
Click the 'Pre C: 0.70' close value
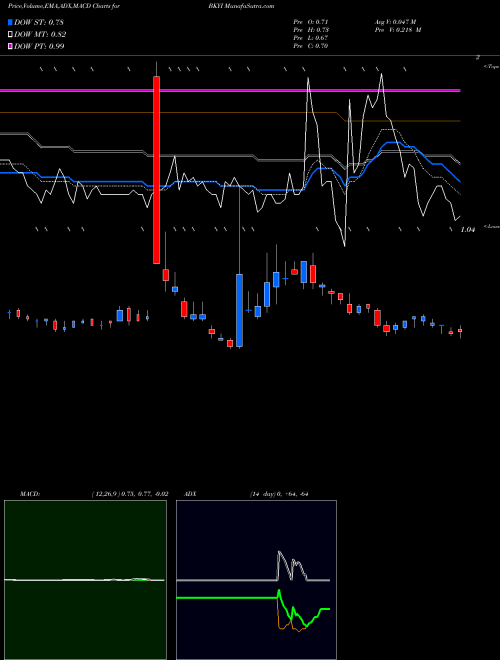click(x=311, y=46)
